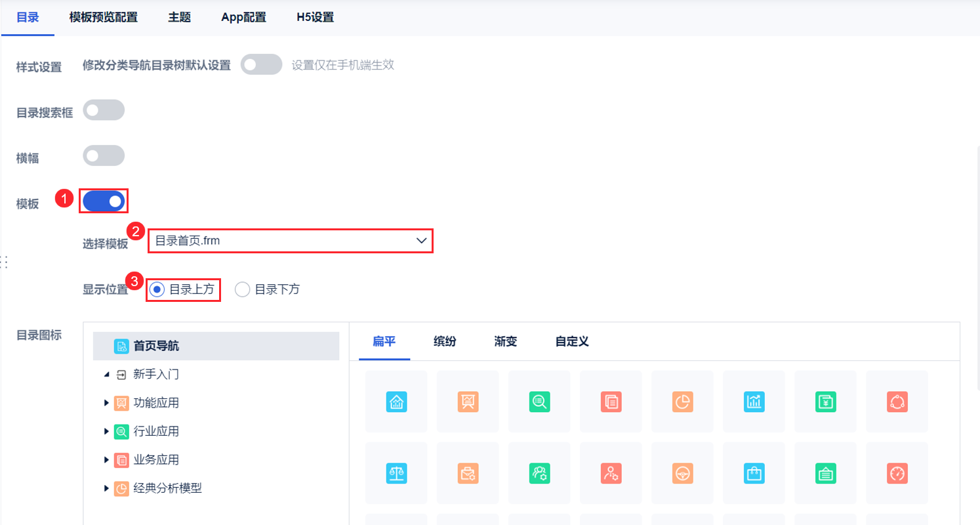Enable the 修改分类导航目录树默认设置 toggle
980x525 pixels.
(x=261, y=64)
